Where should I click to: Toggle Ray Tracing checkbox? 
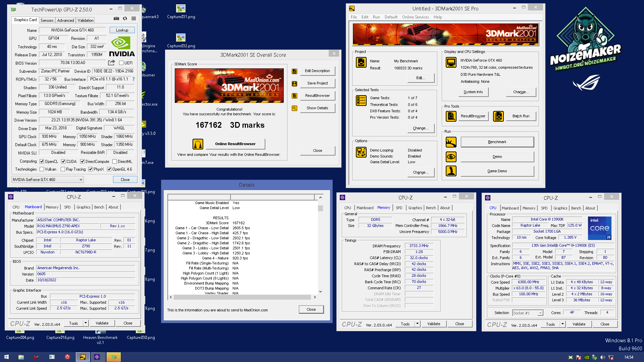pyautogui.click(x=63, y=169)
